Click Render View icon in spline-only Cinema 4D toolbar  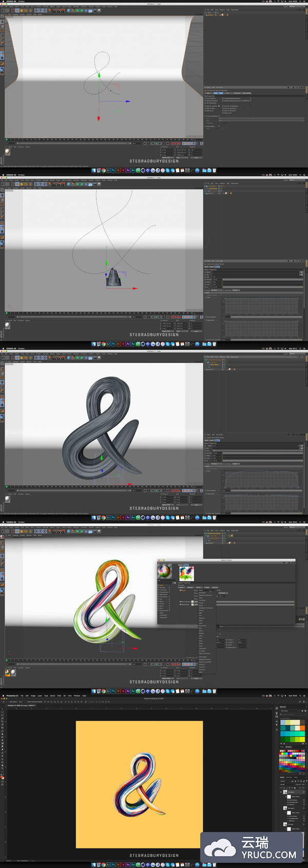click(x=54, y=10)
